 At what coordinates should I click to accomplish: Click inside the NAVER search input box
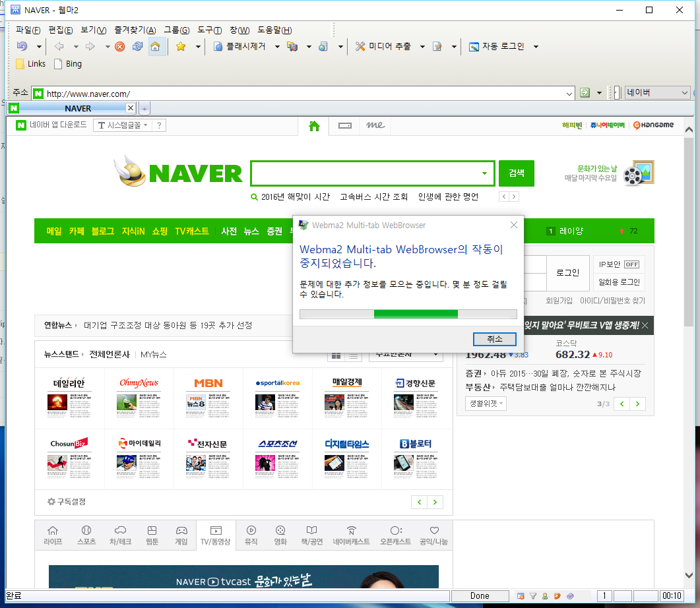[x=365, y=173]
